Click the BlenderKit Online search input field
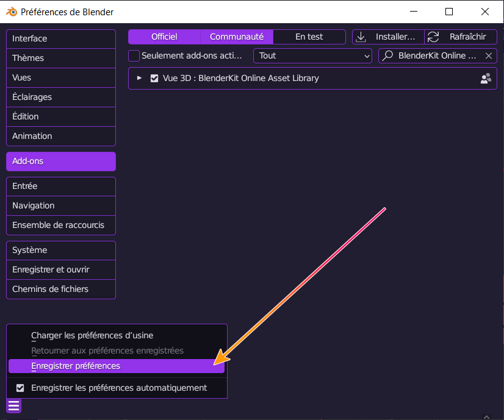This screenshot has width=504, height=420. click(437, 55)
